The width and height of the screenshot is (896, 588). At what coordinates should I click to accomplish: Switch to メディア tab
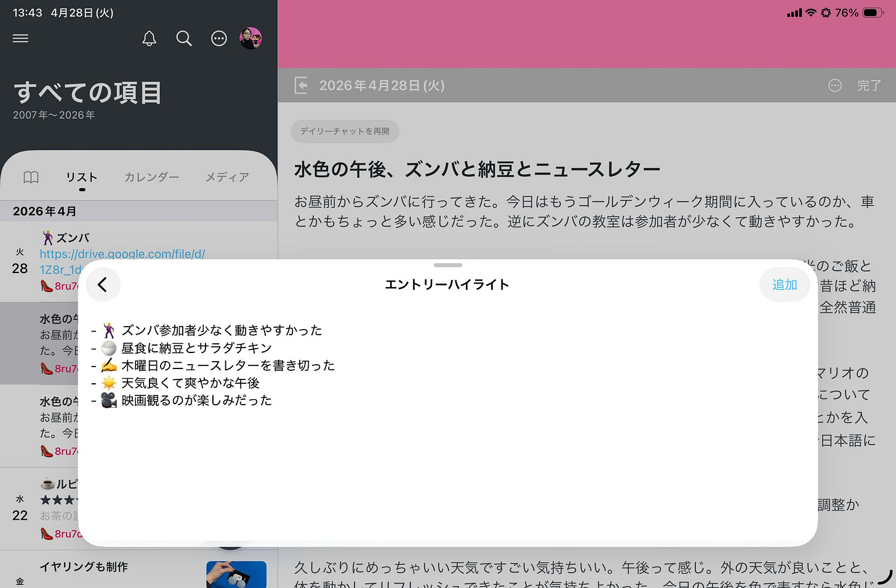click(227, 177)
